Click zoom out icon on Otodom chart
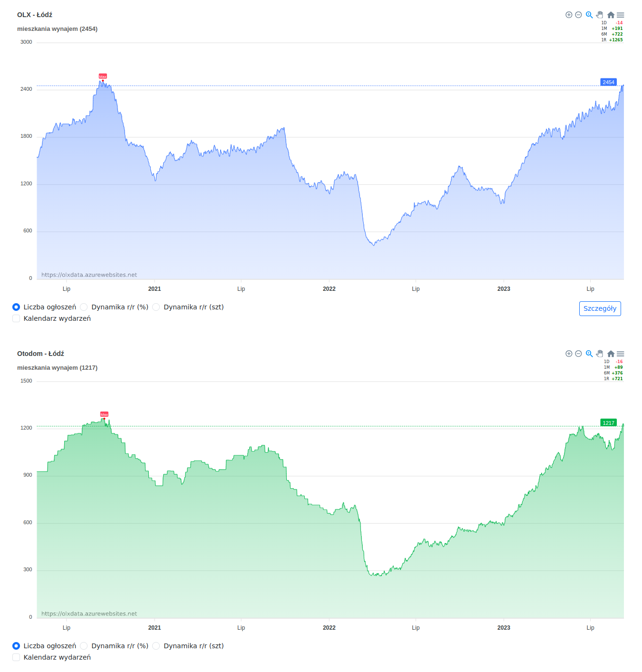Viewport: 642px width, 672px height. click(578, 354)
